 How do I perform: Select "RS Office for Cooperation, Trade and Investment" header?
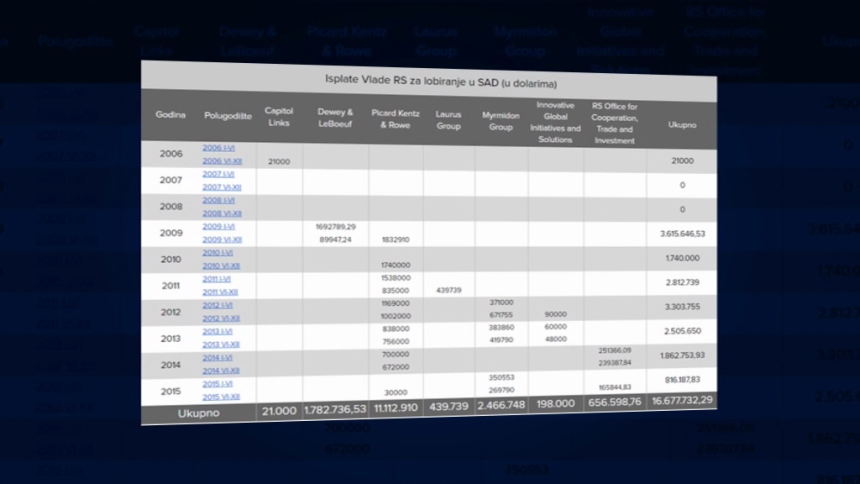click(614, 123)
